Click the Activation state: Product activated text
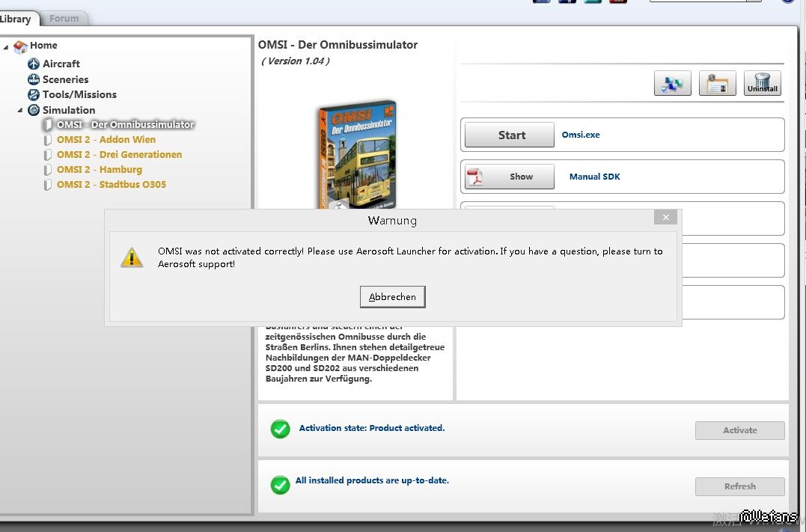The image size is (806, 532). pyautogui.click(x=372, y=428)
